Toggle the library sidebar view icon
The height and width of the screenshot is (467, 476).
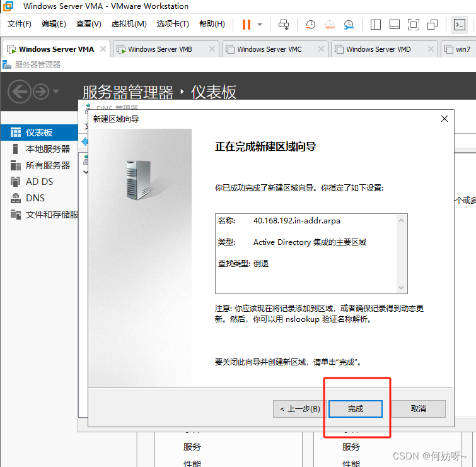tap(376, 25)
